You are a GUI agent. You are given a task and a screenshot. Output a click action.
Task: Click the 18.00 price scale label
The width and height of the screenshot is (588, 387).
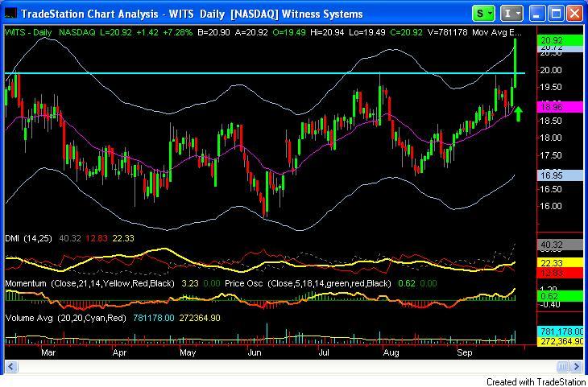551,138
